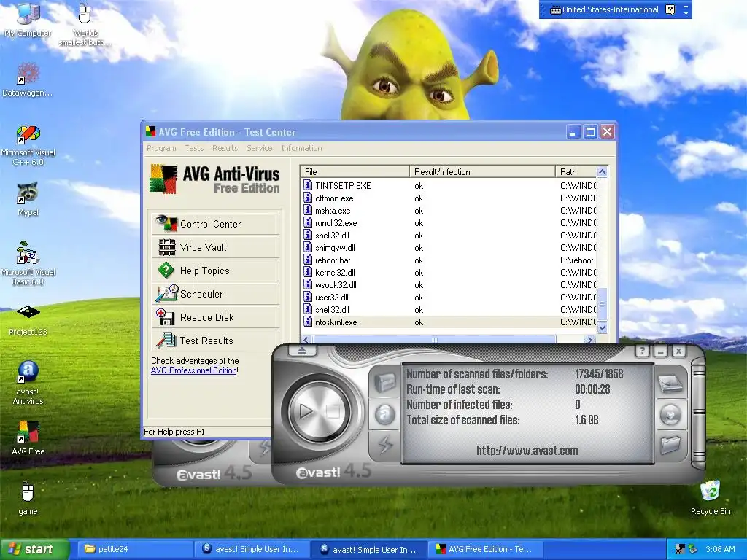This screenshot has height=560, width=747.
Task: Click avast! round 'a' logo button
Action: tap(385, 414)
